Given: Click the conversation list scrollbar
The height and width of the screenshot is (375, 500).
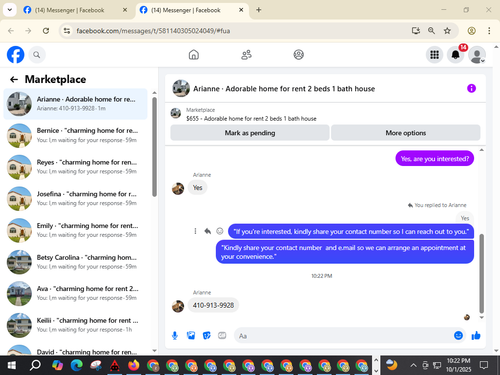Looking at the screenshot, I should coord(154,147).
